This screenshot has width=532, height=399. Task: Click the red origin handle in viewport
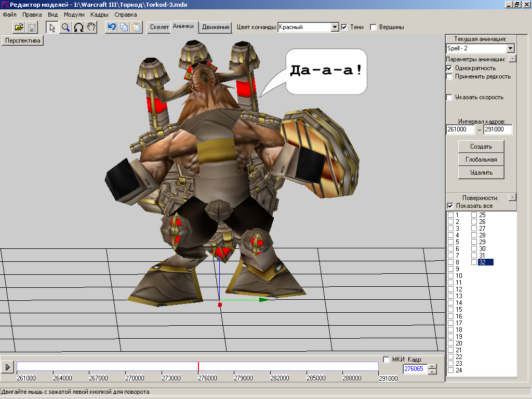click(x=220, y=304)
